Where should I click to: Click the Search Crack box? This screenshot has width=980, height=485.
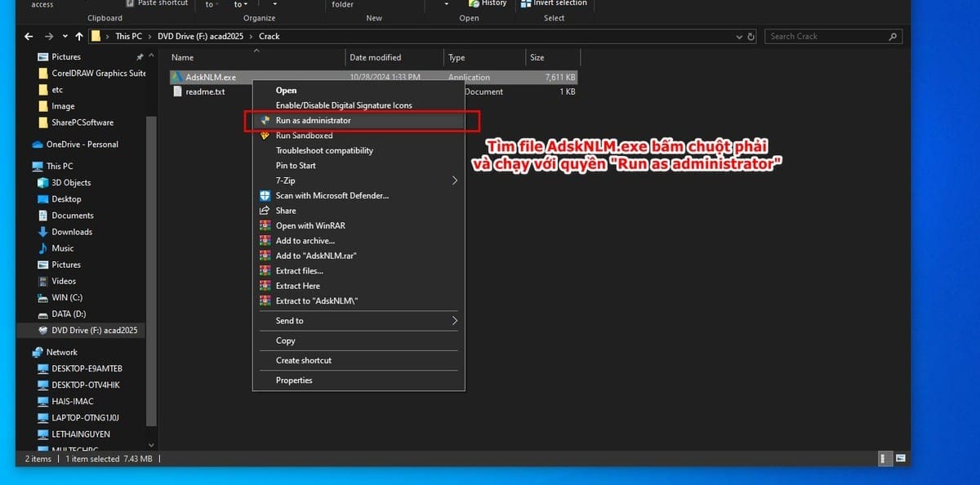[825, 36]
